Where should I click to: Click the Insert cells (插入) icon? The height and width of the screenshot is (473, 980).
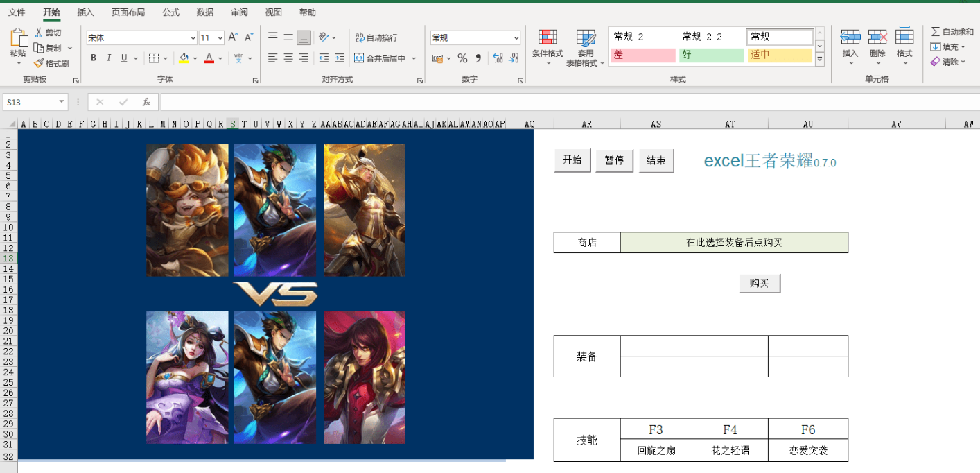point(850,37)
